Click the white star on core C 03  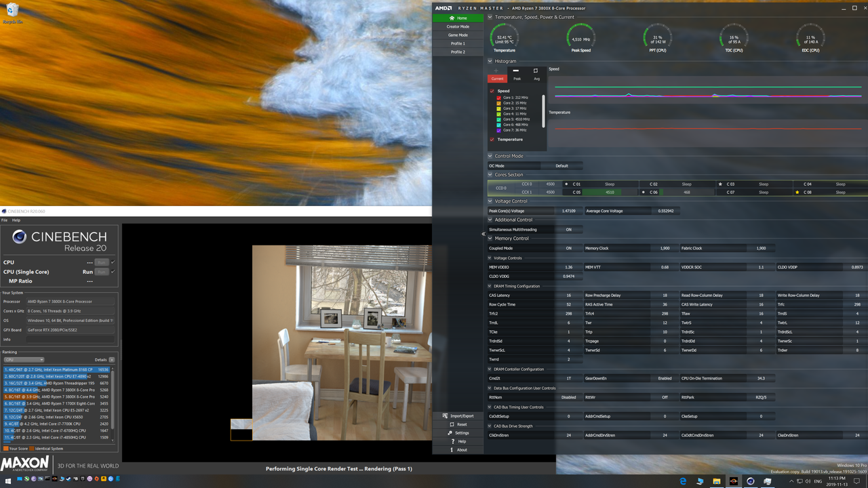[x=720, y=184]
